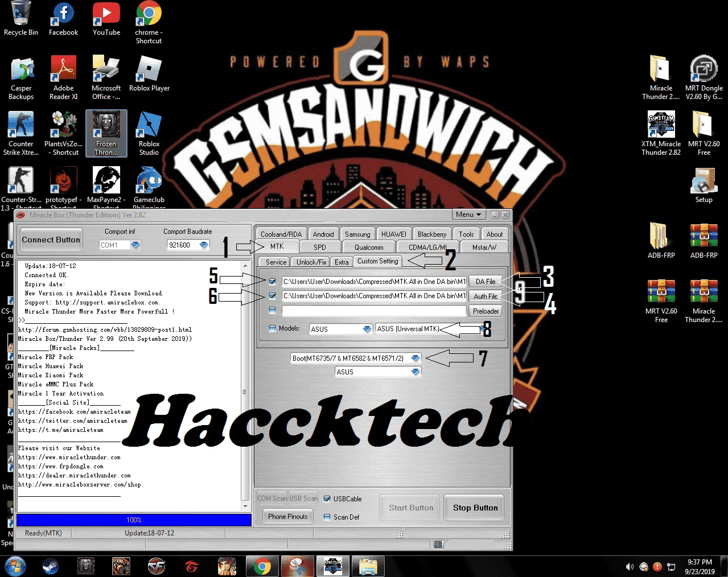Click the DA File path input field
This screenshot has height=577, width=728.
point(374,282)
